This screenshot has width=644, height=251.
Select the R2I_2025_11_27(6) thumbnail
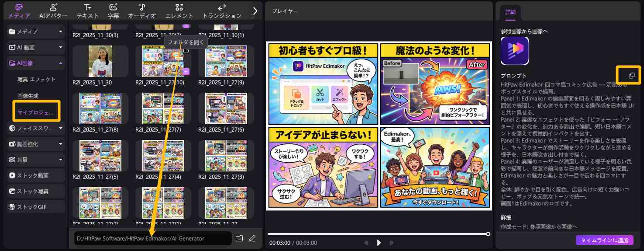pyautogui.click(x=226, y=108)
